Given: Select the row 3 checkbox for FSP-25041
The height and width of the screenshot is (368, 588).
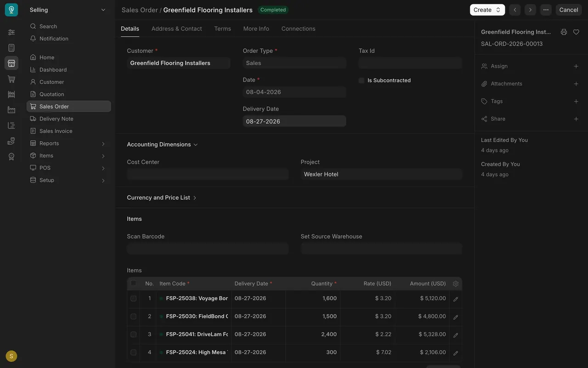Looking at the screenshot, I should pyautogui.click(x=134, y=334).
